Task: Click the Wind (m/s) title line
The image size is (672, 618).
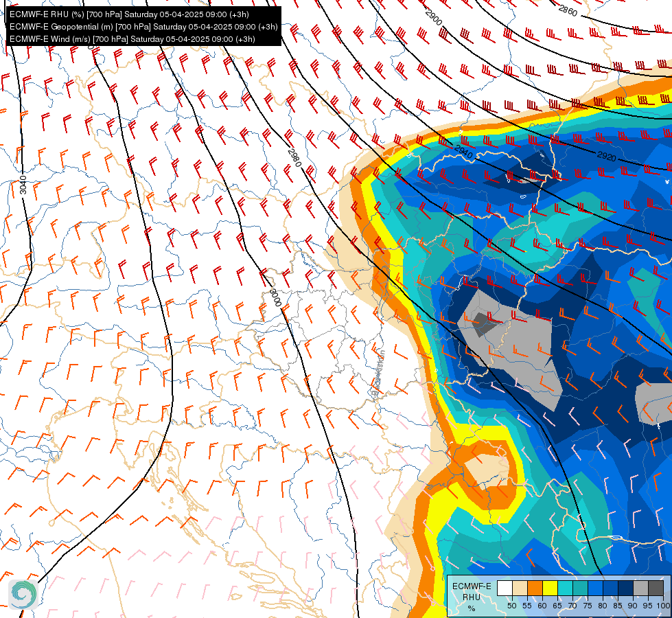Action: (132, 39)
